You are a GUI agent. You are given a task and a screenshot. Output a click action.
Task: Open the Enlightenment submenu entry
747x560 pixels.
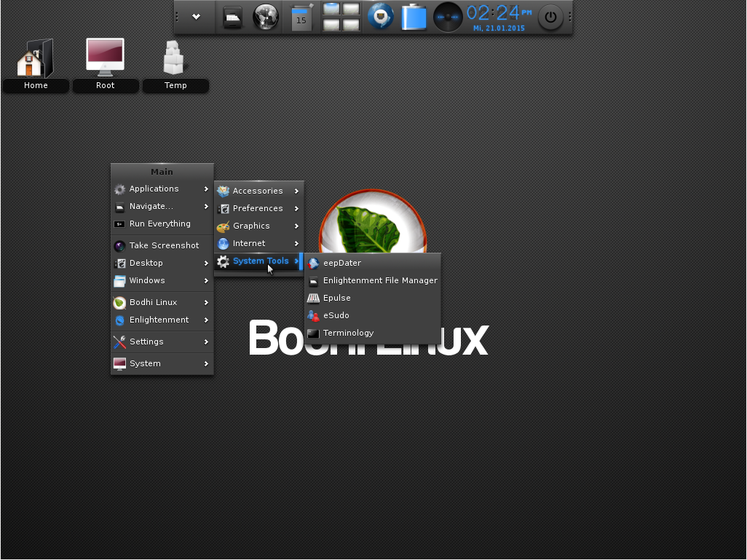pos(162,320)
